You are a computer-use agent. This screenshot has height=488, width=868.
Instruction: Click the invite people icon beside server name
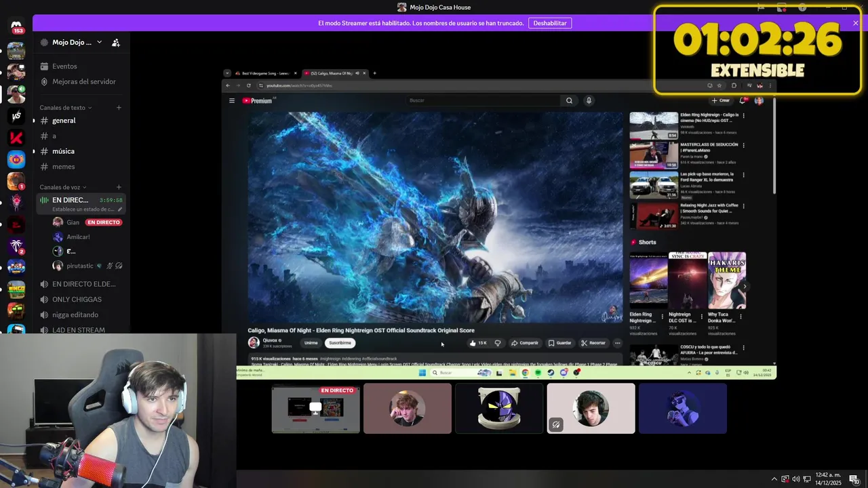(x=116, y=43)
